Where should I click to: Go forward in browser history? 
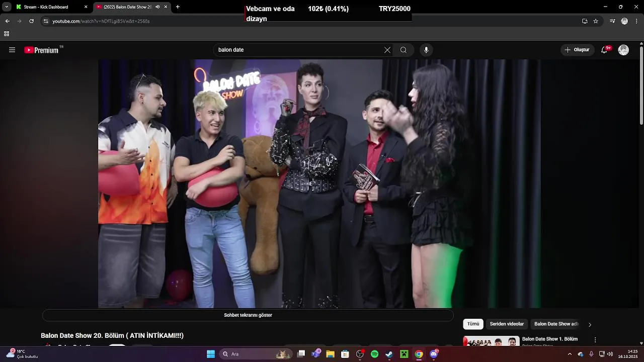click(x=19, y=21)
